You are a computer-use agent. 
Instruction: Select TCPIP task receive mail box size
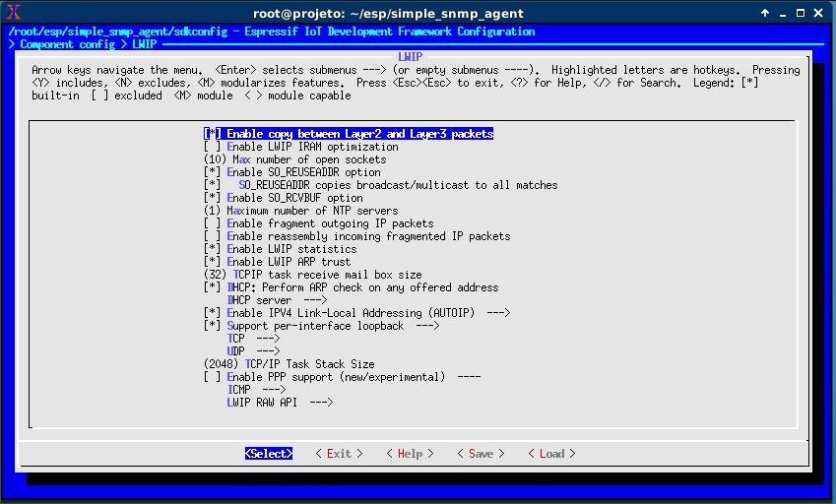pos(313,275)
